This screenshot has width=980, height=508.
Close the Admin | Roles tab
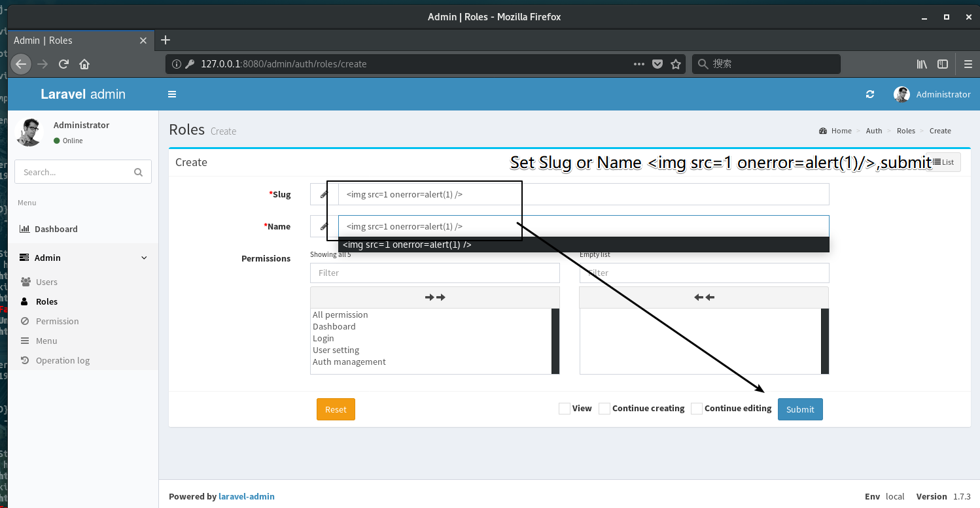point(143,41)
